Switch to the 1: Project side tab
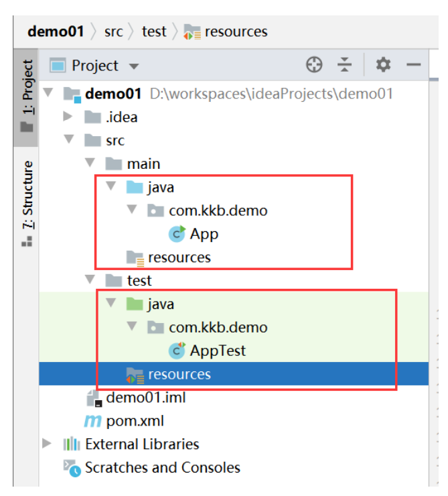 [x=27, y=97]
